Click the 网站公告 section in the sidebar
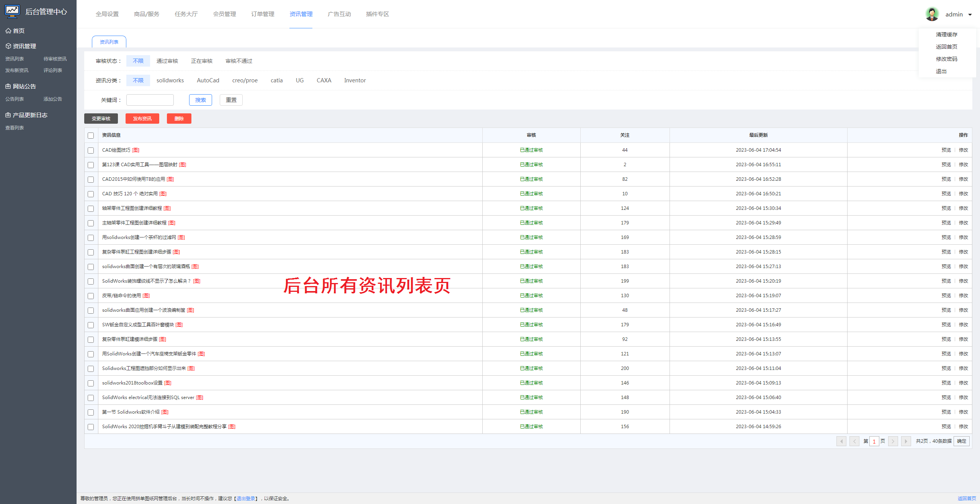The image size is (980, 504). pos(21,86)
